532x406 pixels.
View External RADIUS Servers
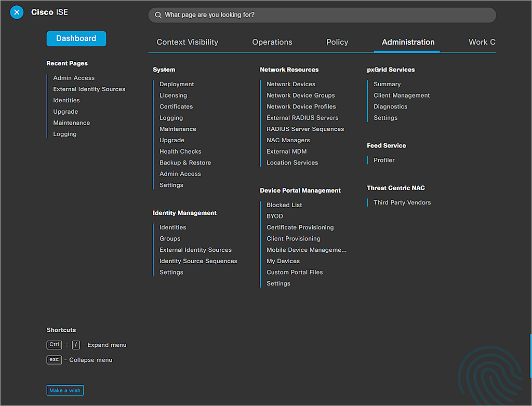tap(301, 117)
